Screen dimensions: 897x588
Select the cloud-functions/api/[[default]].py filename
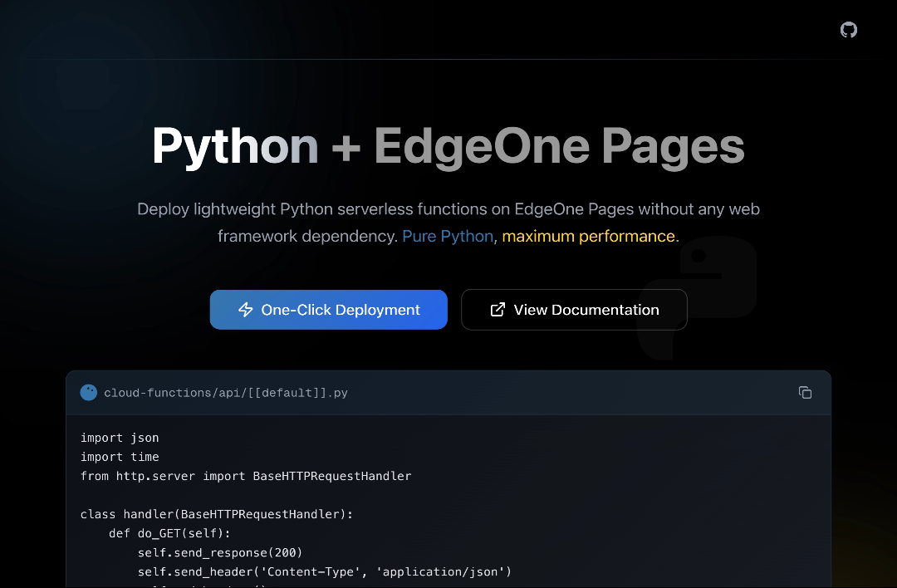pos(225,393)
